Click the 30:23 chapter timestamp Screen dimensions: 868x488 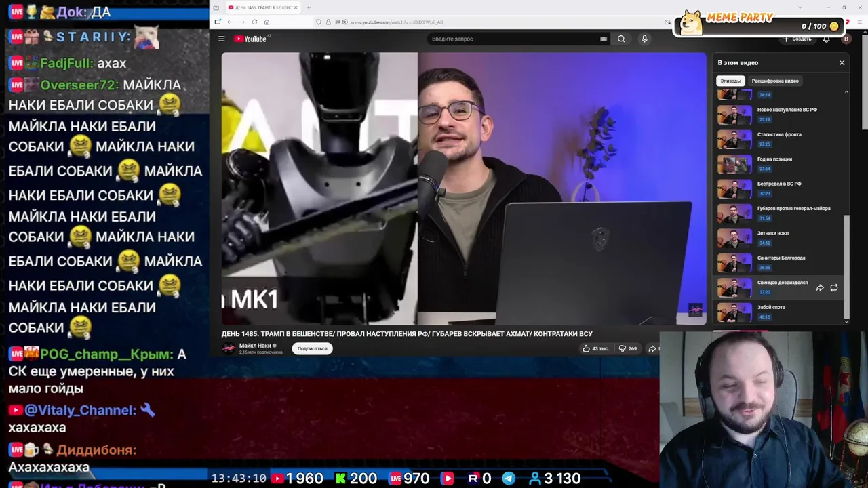[x=765, y=194]
